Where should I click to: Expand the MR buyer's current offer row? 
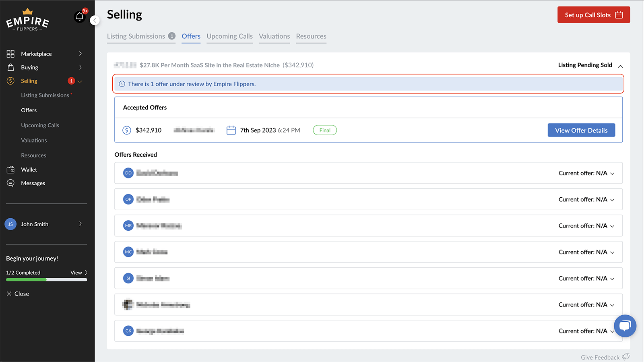click(x=612, y=226)
